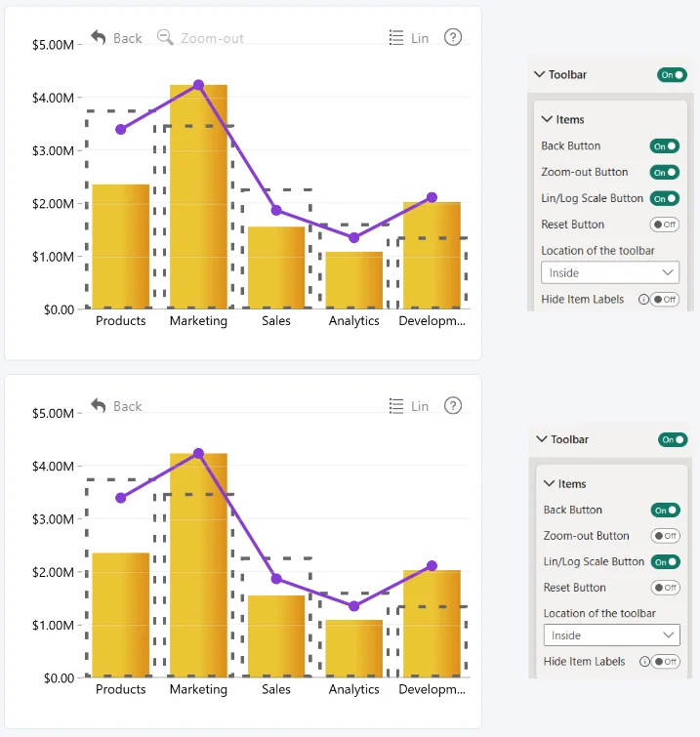This screenshot has width=700, height=737.
Task: Click $4.00M axis value in upper chart
Action: [53, 98]
